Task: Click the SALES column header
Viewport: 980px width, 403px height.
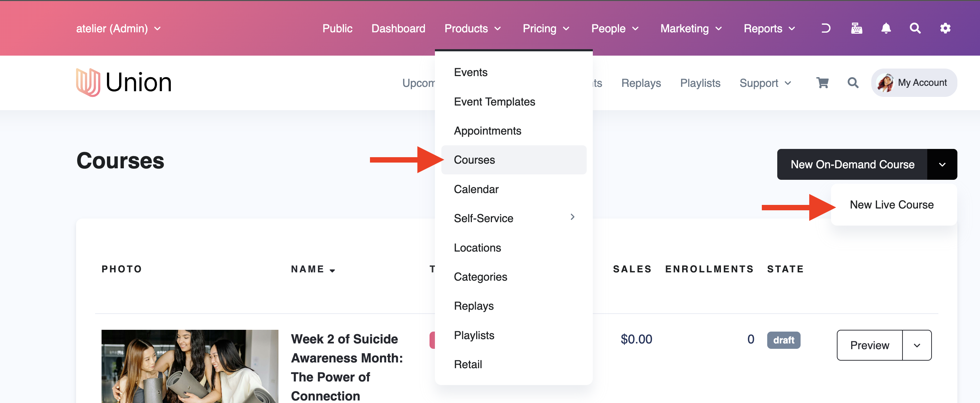Action: pos(632,269)
